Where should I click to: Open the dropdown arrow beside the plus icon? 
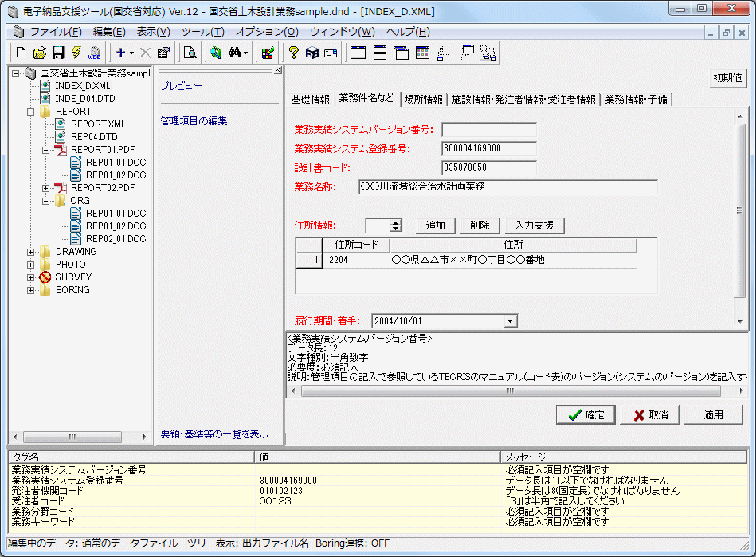(131, 53)
